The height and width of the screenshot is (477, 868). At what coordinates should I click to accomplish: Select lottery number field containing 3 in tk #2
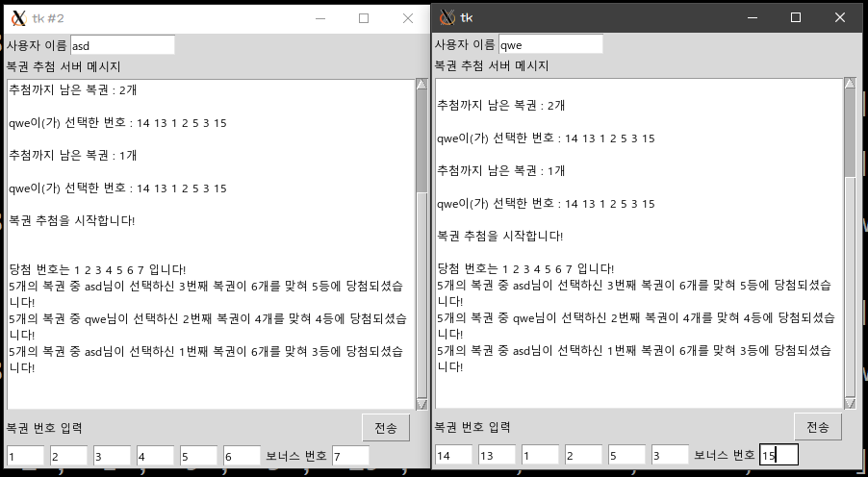tap(112, 457)
